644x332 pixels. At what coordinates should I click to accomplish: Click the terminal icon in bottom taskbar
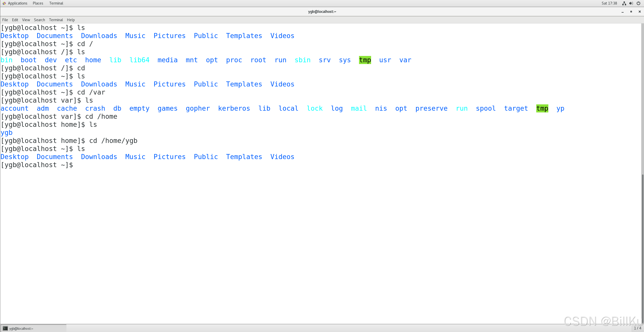5,328
